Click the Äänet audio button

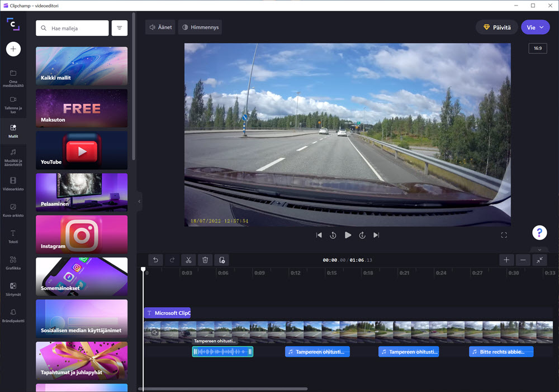[160, 27]
